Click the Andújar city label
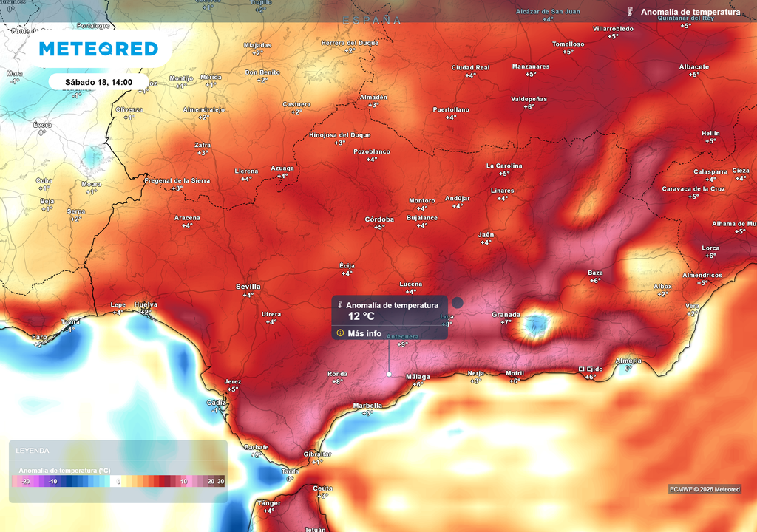The image size is (757, 532). pyautogui.click(x=457, y=199)
